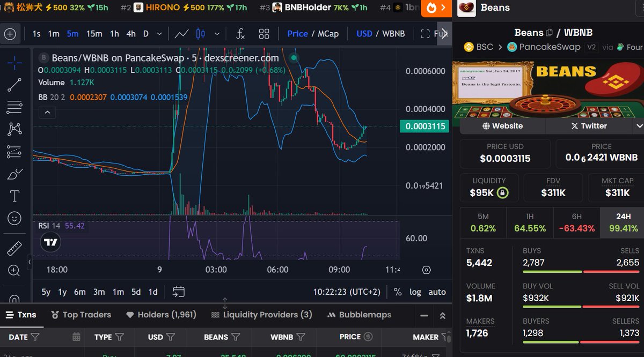Open the Bubblemaps tab
Screen dimensions: 644x357
[x=358, y=315]
